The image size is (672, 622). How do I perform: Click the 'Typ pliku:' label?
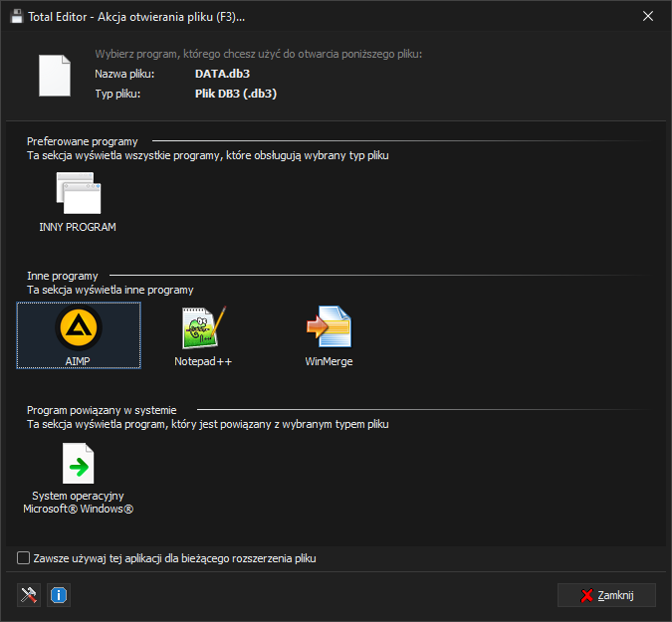pyautogui.click(x=117, y=94)
